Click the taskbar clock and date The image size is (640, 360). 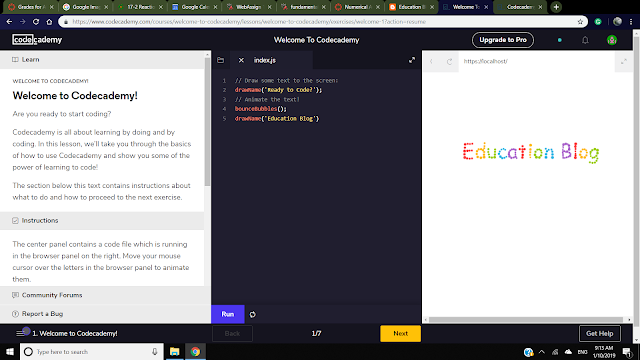pyautogui.click(x=604, y=351)
